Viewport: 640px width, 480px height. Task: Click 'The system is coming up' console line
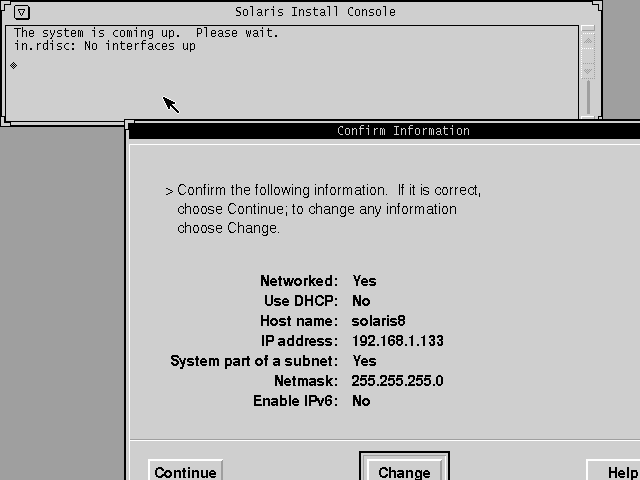(x=146, y=33)
